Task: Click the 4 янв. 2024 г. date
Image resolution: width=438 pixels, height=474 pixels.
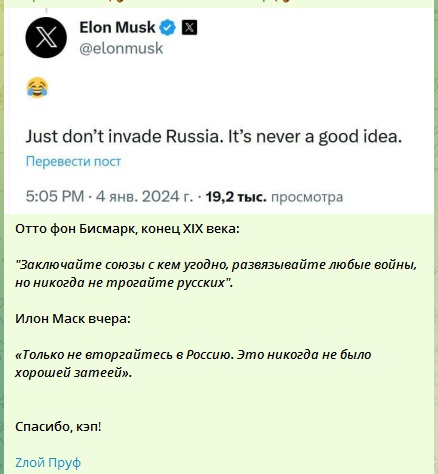Action: (144, 196)
